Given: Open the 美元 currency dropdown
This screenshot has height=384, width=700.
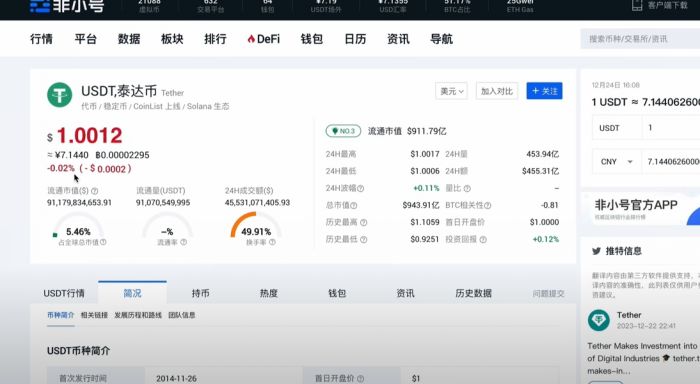Looking at the screenshot, I should pyautogui.click(x=451, y=91).
